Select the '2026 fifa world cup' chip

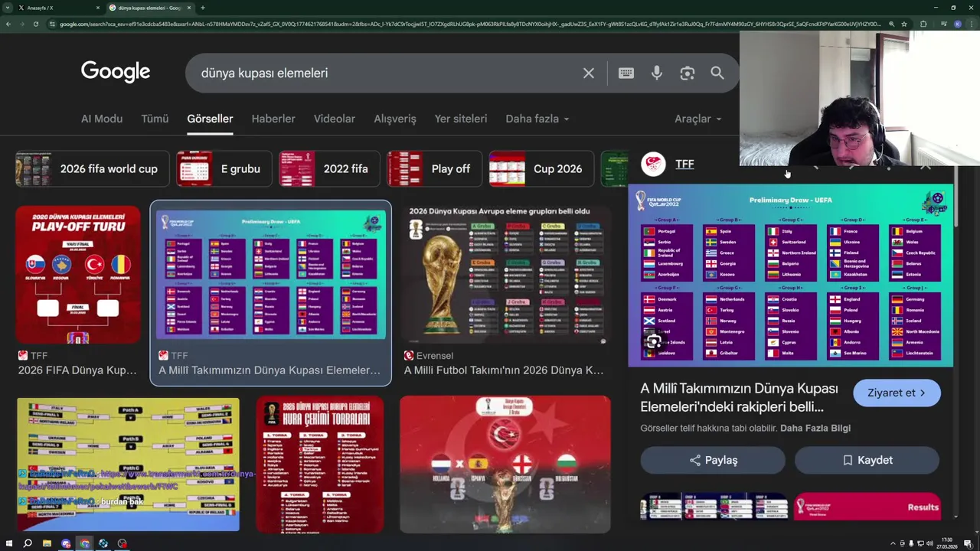92,169
